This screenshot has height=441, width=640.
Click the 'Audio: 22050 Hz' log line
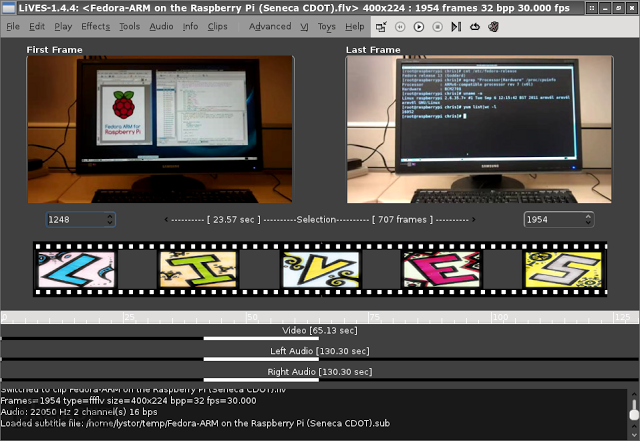(79, 412)
